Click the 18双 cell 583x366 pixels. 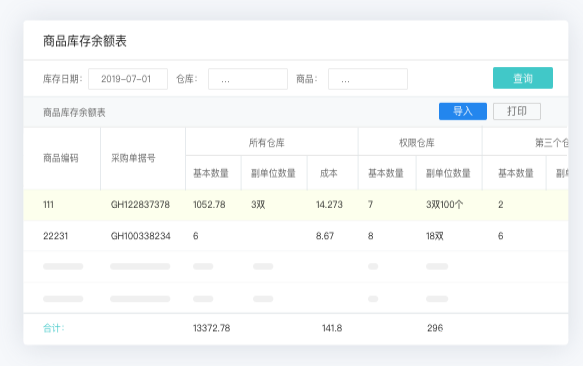pyautogui.click(x=435, y=236)
